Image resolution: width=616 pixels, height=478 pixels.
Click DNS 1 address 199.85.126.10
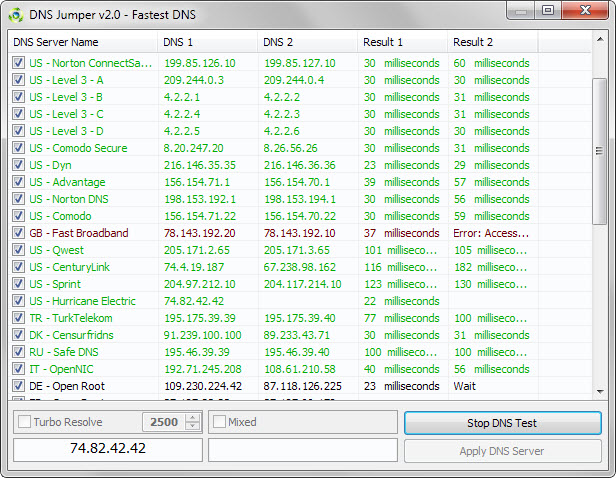pos(200,63)
